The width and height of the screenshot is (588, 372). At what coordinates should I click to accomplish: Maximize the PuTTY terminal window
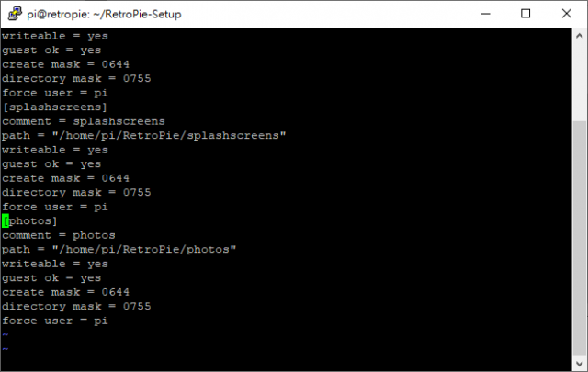526,14
